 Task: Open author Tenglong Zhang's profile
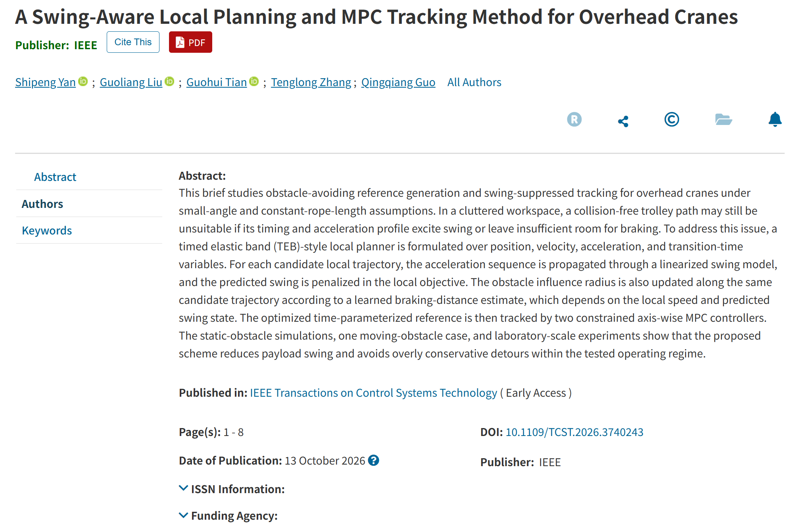point(311,82)
